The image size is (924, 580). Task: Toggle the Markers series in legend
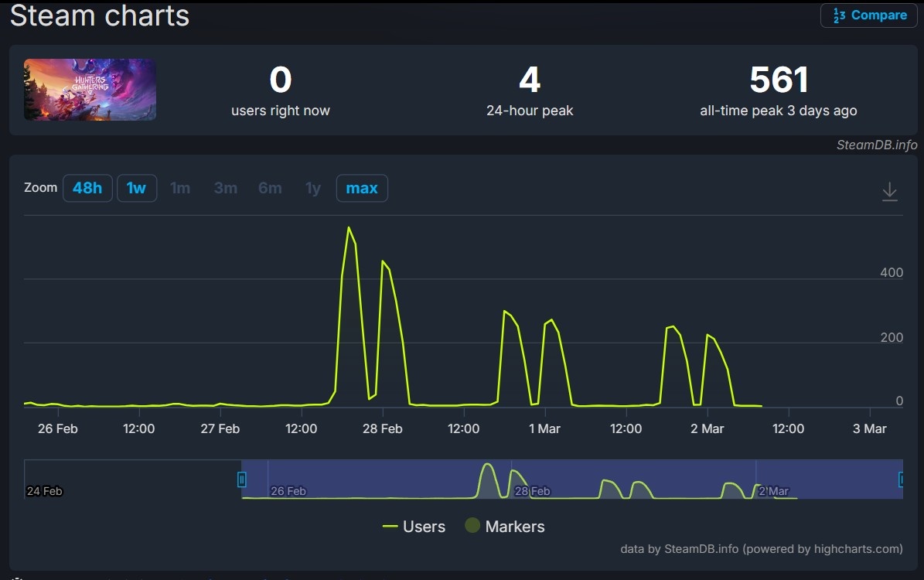[x=505, y=527]
